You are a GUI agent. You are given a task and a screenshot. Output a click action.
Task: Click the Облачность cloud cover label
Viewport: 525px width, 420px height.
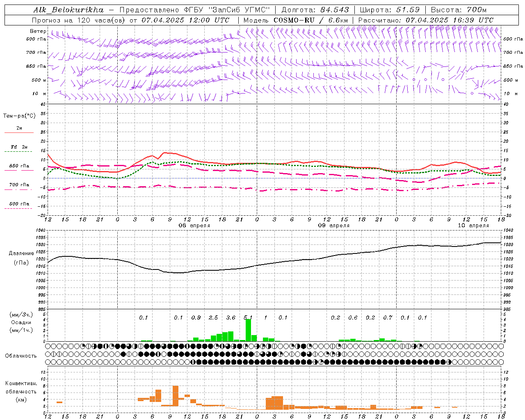[21, 356]
